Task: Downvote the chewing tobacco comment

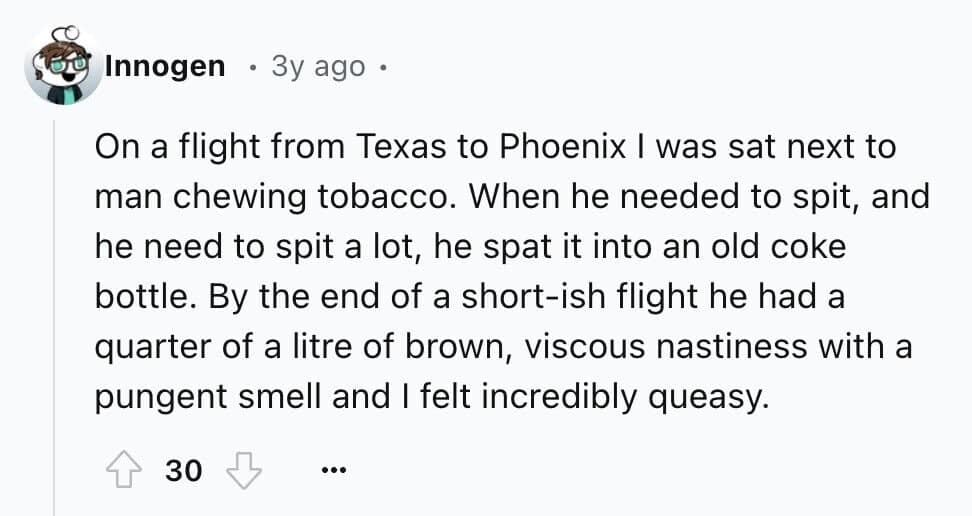Action: 244,468
